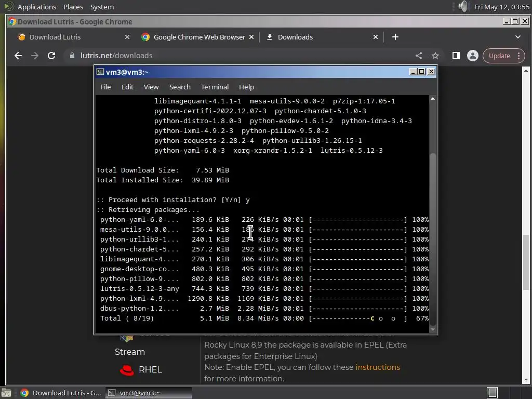Click the Chrome Update button
The height and width of the screenshot is (399, 532).
499,56
